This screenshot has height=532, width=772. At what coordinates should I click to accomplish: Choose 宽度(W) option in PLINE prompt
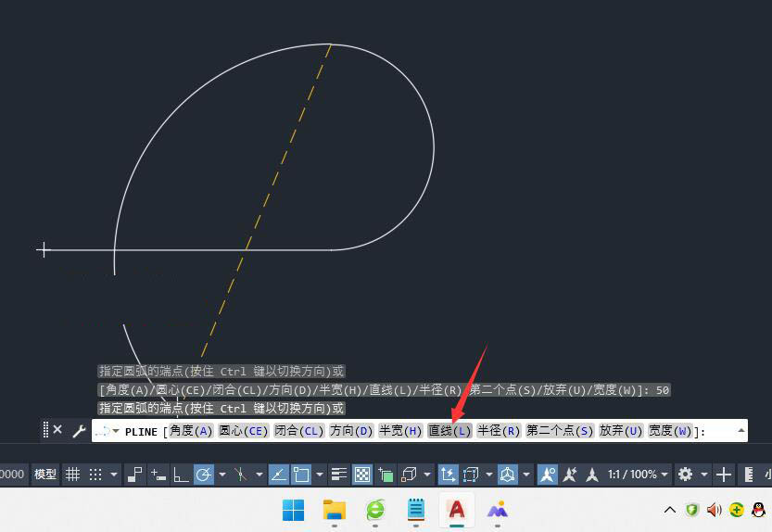[670, 431]
